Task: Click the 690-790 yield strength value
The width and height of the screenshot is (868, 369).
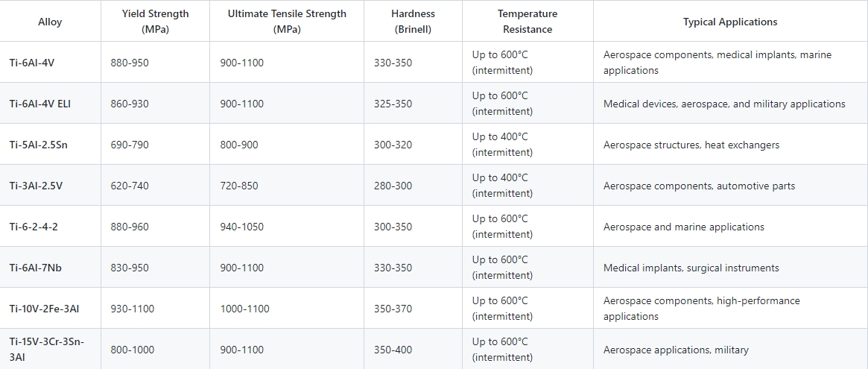Action: [130, 145]
